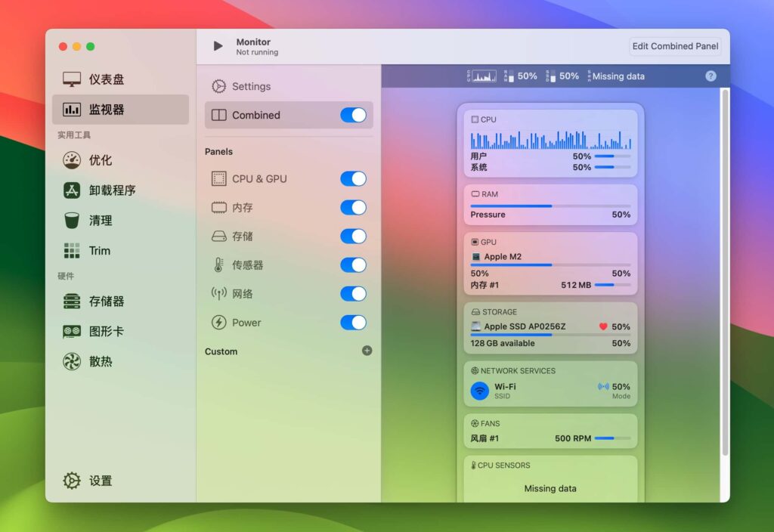This screenshot has height=532, width=774.
Task: Open the 图形卡 section
Action: pyautogui.click(x=107, y=331)
